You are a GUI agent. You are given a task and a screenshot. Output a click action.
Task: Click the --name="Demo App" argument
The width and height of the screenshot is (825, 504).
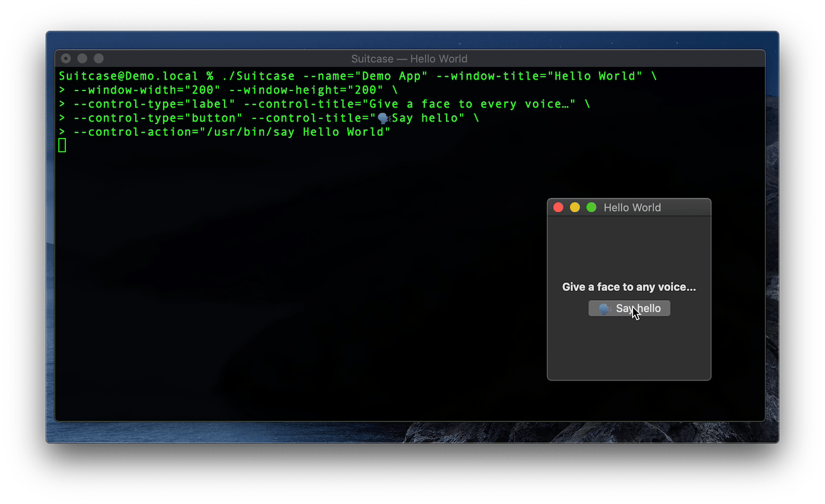click(x=366, y=76)
